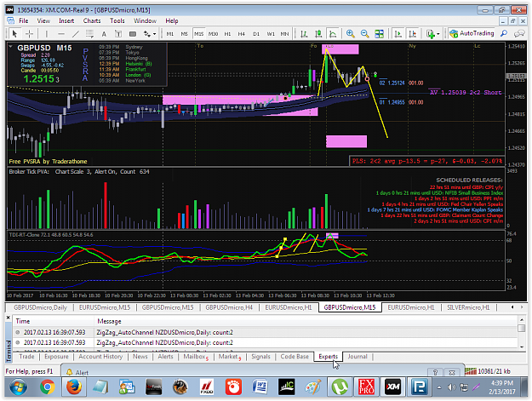
Task: Open the File menu
Action: point(24,20)
